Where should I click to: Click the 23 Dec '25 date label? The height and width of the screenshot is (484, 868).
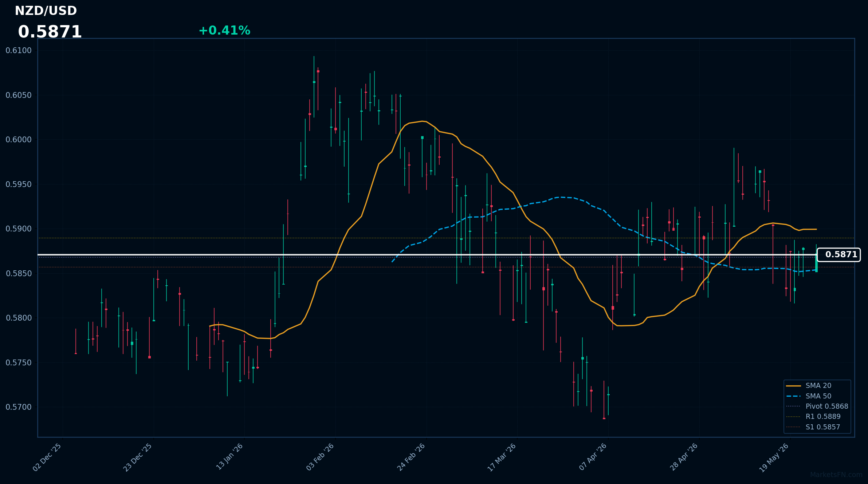[x=138, y=457]
